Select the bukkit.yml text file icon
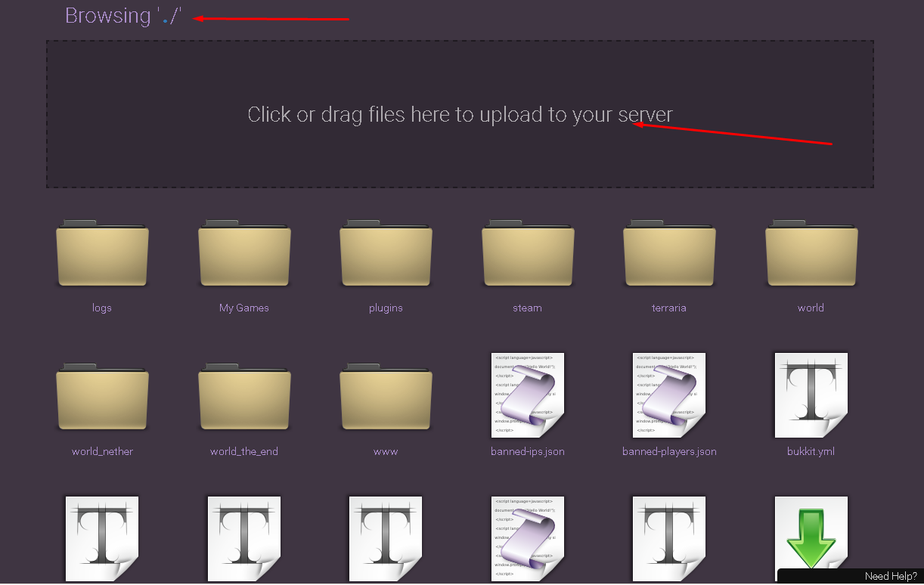 (x=811, y=395)
